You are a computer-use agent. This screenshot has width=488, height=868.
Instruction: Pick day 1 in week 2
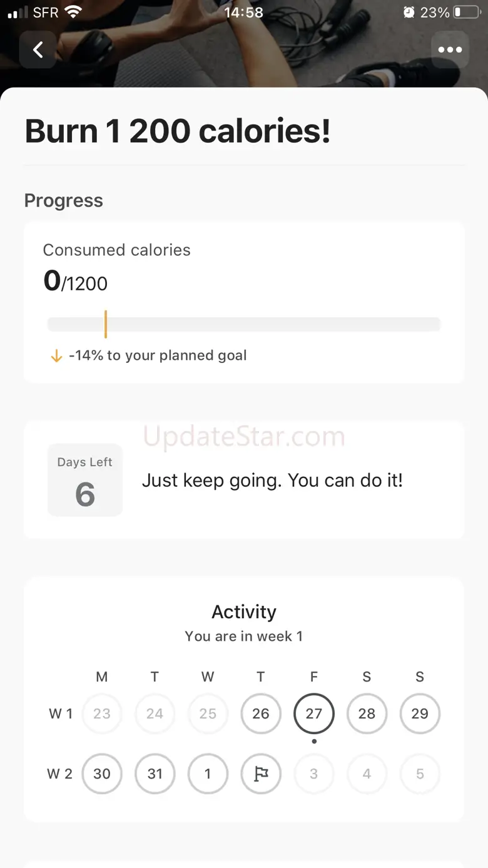pos(208,774)
